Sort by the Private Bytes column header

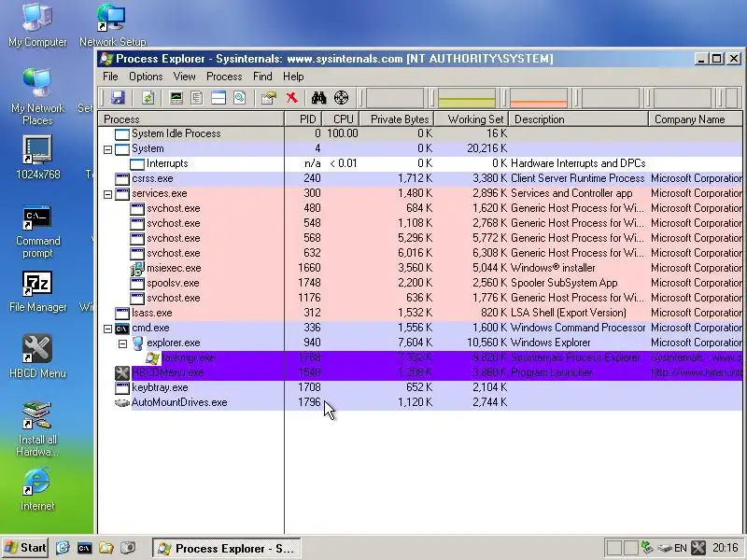[398, 119]
